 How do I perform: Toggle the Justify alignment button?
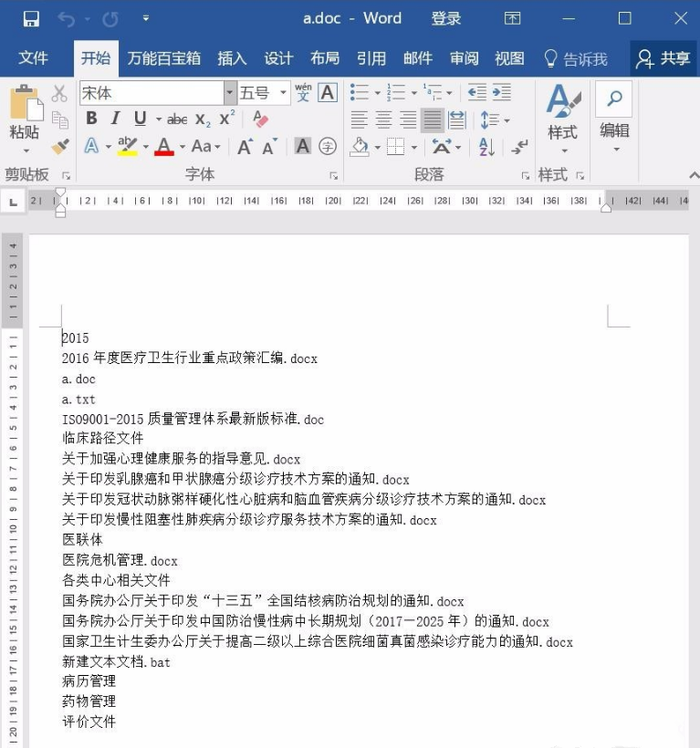click(433, 119)
